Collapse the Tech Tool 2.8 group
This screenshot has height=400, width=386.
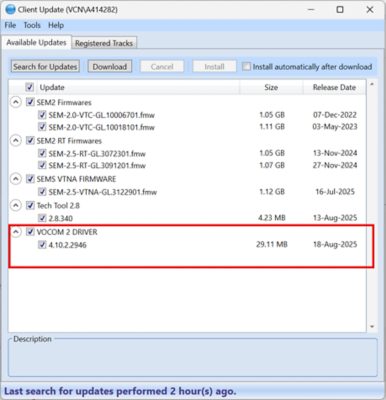tap(16, 205)
